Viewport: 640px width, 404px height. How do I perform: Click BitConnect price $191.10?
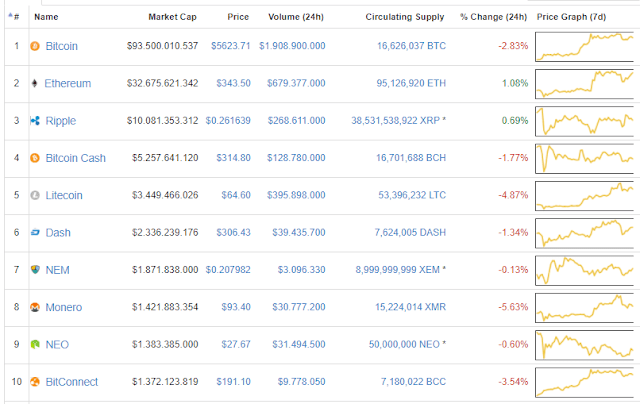(x=233, y=382)
